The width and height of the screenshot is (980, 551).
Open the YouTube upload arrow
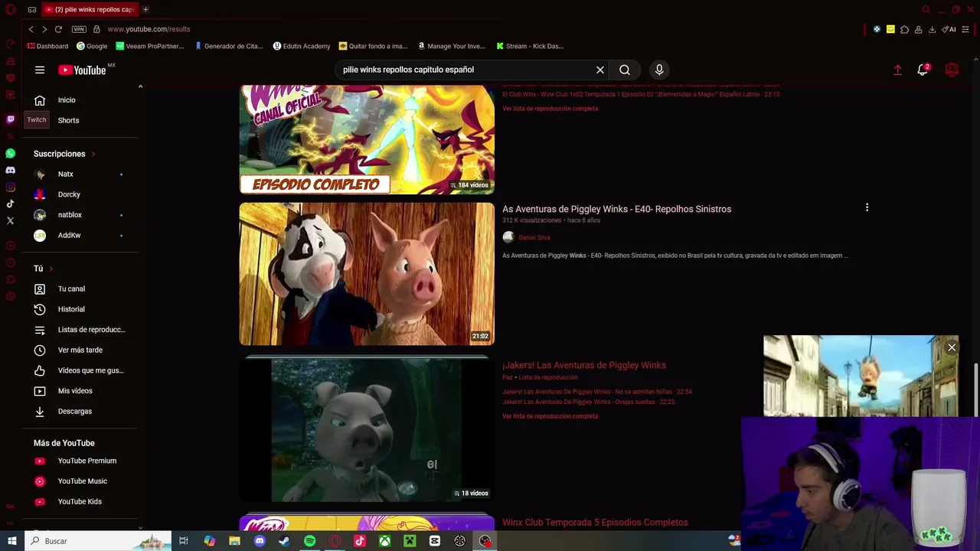coord(897,70)
